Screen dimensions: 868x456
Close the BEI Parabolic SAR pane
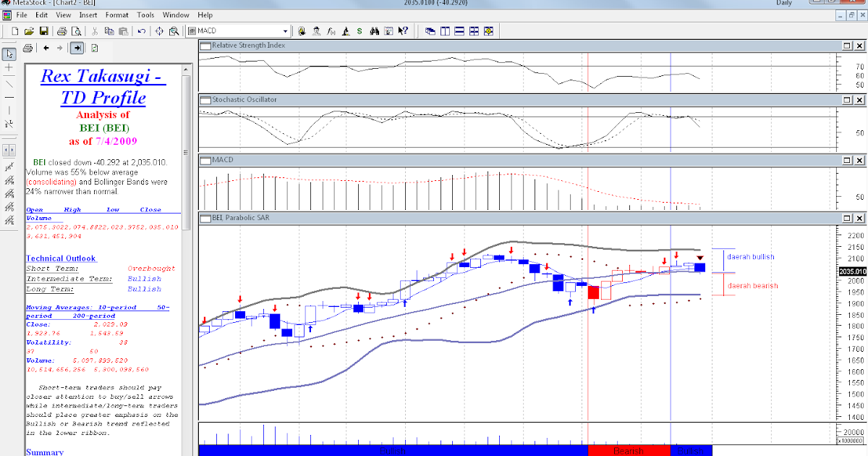[x=859, y=217]
